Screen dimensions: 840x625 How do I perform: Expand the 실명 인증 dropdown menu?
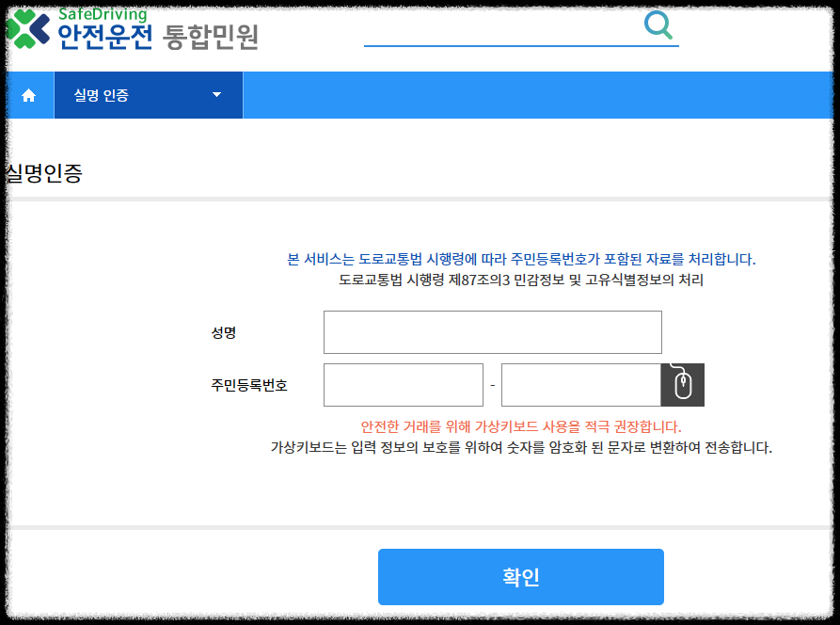click(149, 95)
